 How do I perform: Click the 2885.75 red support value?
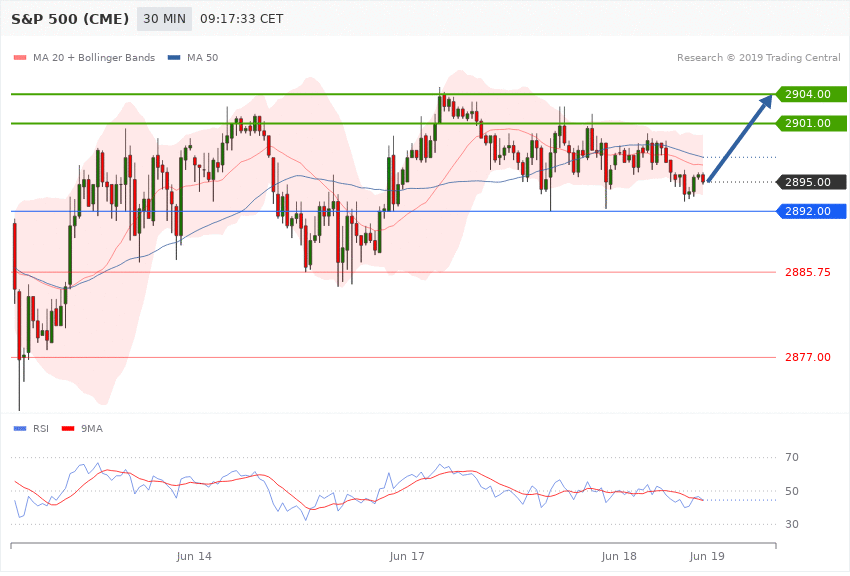point(808,272)
